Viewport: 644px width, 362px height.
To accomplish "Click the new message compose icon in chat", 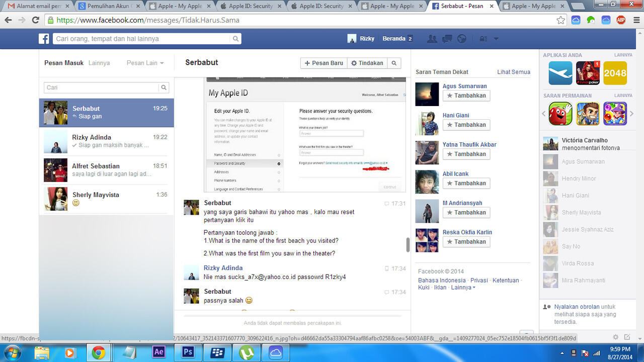I will coord(627,337).
